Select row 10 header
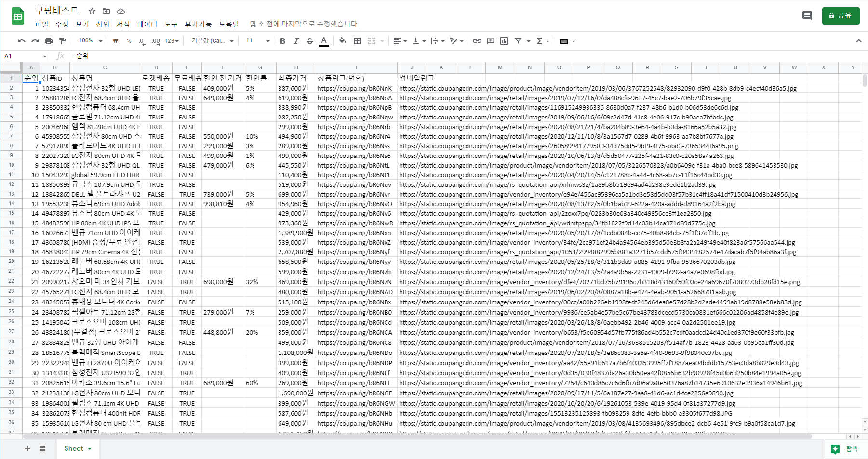This screenshot has width=868, height=459. (11, 165)
